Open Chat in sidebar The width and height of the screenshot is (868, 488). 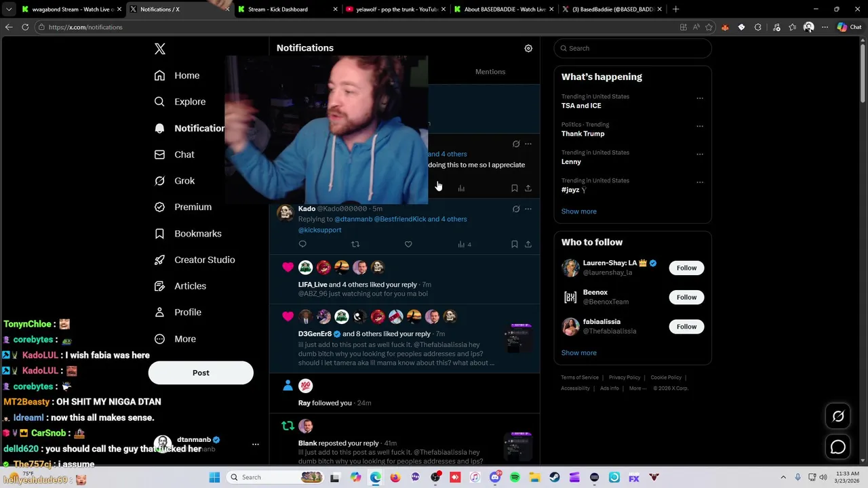[x=174, y=155]
